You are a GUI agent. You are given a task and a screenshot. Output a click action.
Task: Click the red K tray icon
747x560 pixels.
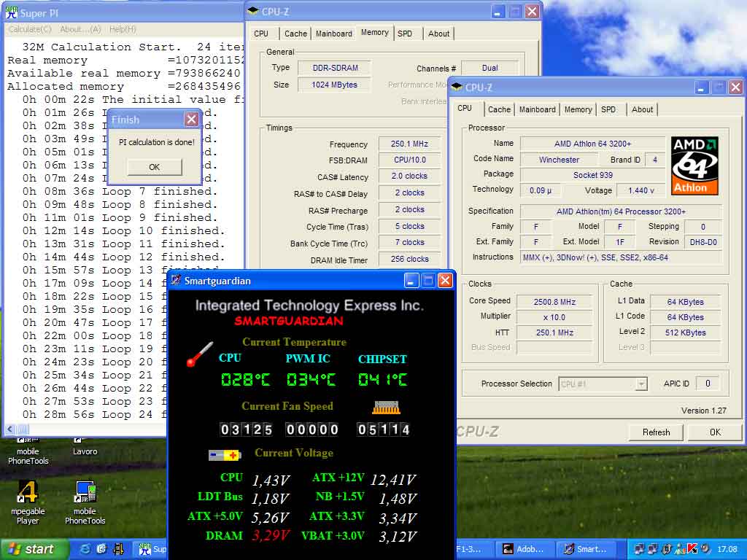[x=693, y=549]
